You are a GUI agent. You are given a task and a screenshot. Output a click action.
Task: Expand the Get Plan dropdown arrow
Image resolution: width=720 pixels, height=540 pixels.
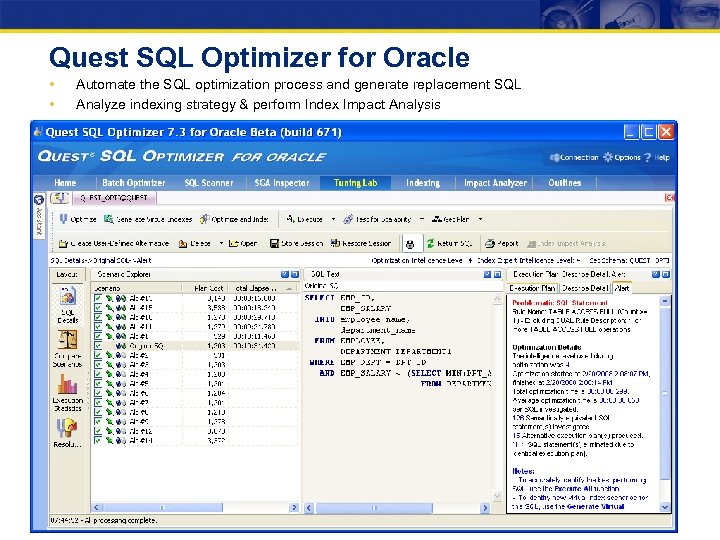[x=481, y=219]
